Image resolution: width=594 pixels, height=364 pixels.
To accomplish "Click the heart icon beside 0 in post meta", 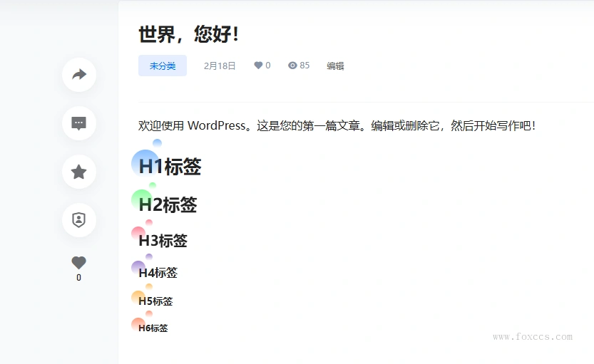I will (x=258, y=66).
